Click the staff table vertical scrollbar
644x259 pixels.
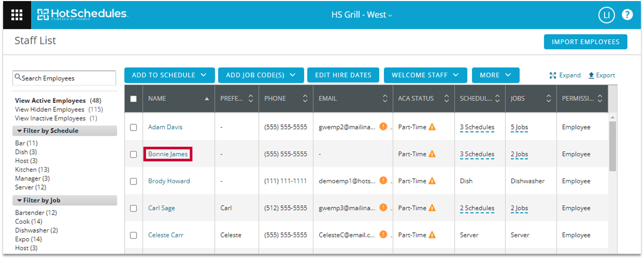coord(612,146)
